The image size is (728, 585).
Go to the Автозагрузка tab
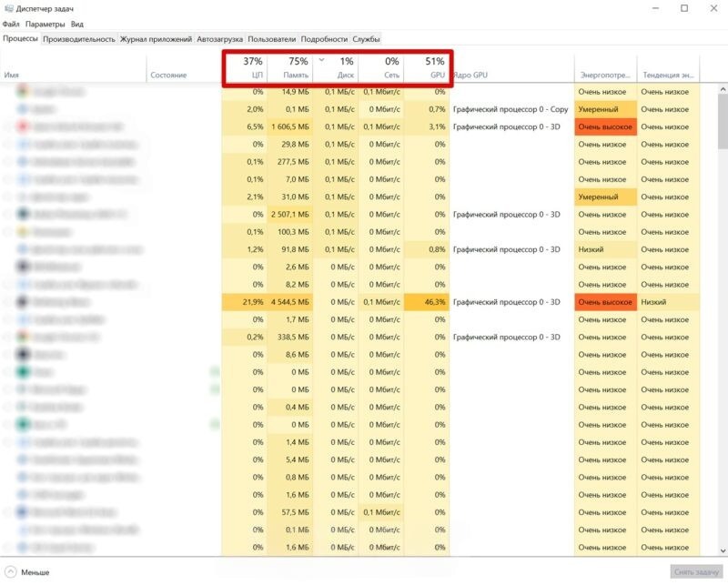click(219, 39)
